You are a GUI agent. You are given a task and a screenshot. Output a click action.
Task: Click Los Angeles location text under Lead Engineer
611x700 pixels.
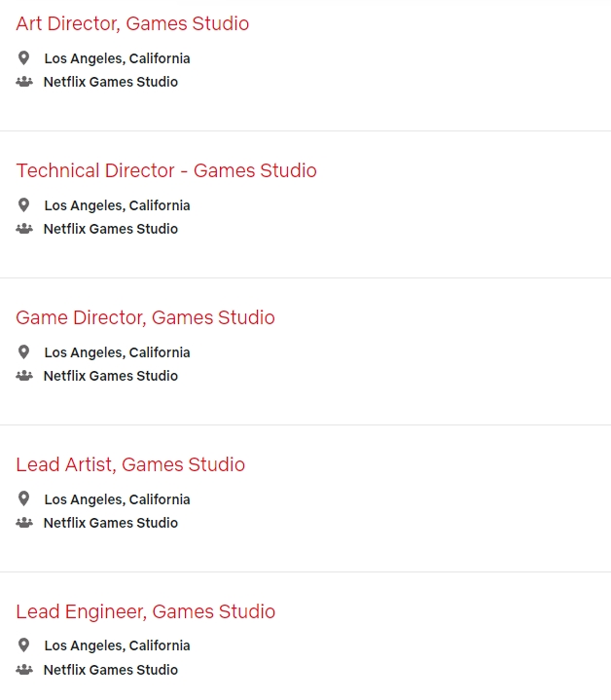(117, 645)
